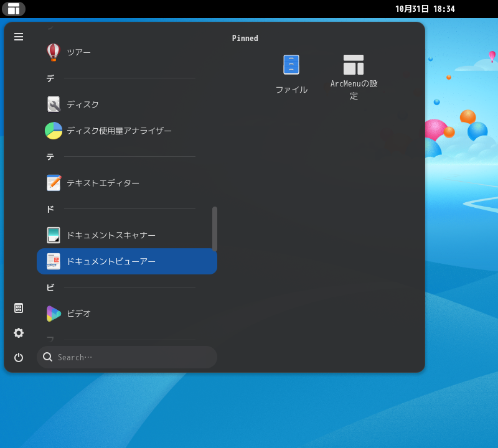Open the clock showing 10月31日 18:34
The height and width of the screenshot is (448, 498).
click(425, 9)
